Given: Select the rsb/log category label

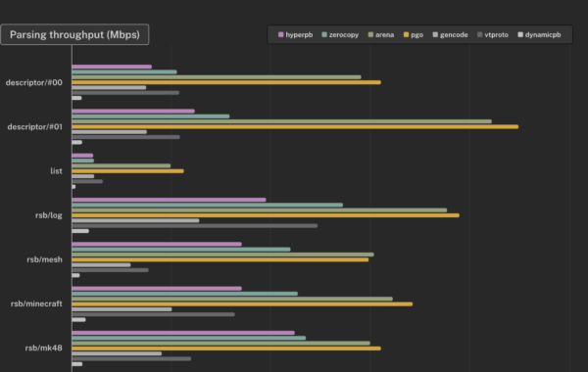Looking at the screenshot, I should click(48, 215).
